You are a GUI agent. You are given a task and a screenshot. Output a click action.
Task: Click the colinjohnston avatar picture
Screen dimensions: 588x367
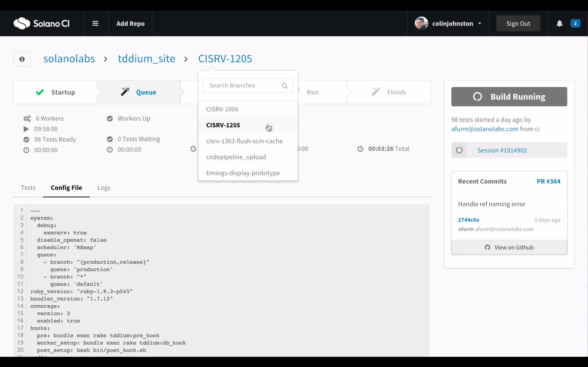(x=421, y=23)
